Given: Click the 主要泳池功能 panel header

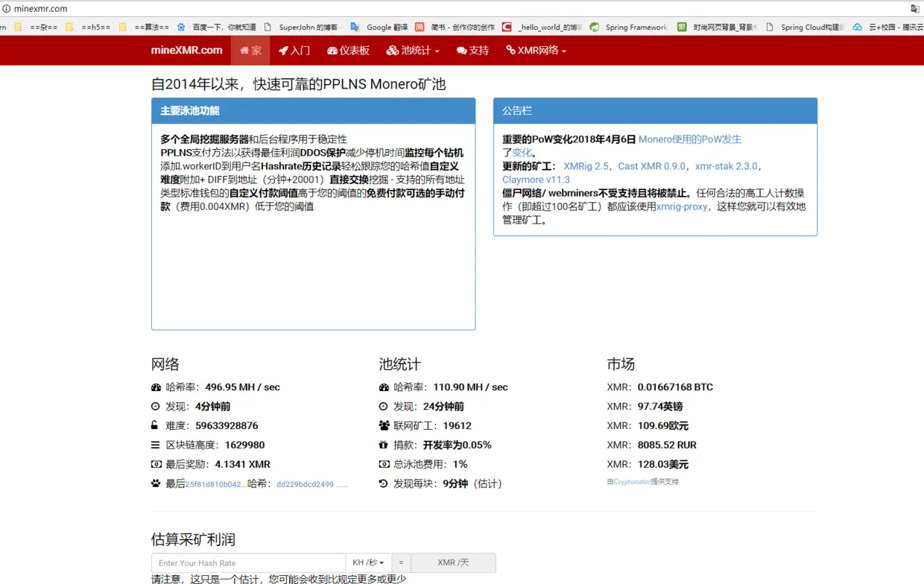Looking at the screenshot, I should pyautogui.click(x=313, y=111).
